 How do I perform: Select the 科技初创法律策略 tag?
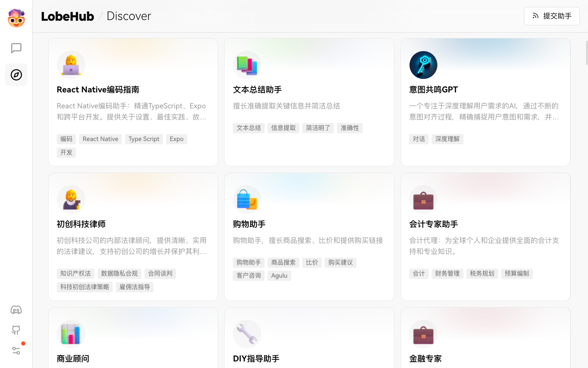point(85,287)
